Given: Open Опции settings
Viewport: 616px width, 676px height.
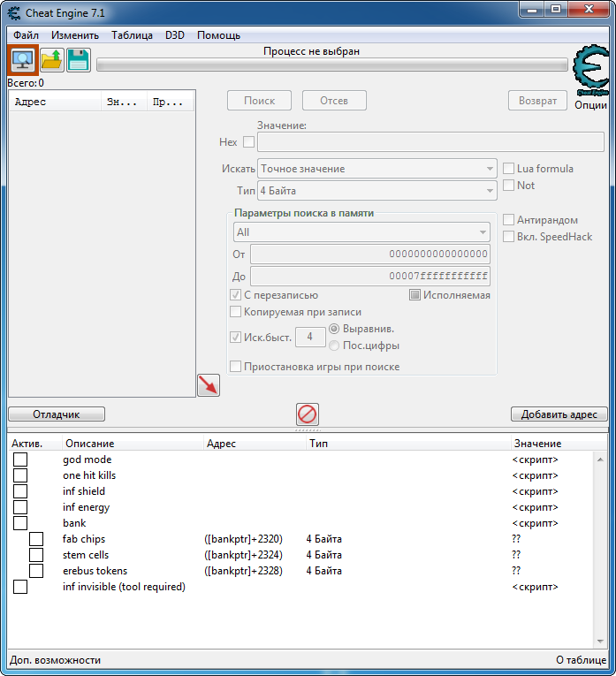Looking at the screenshot, I should tap(590, 105).
